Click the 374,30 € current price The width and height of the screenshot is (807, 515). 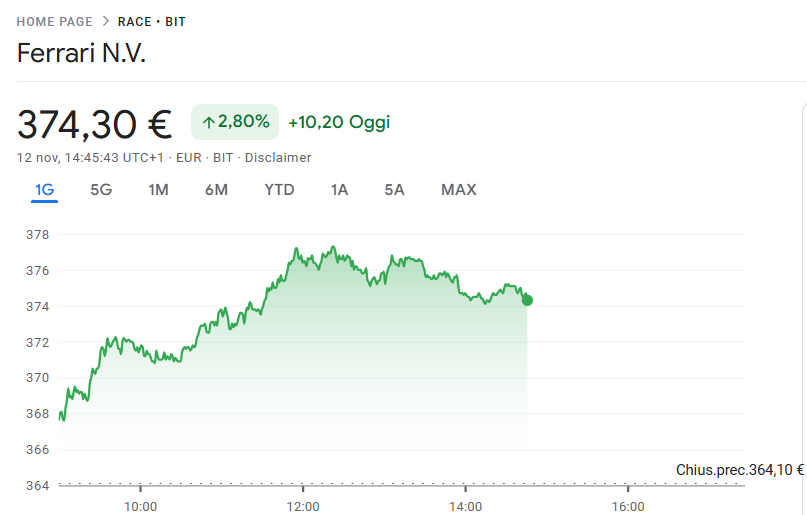[x=95, y=124]
